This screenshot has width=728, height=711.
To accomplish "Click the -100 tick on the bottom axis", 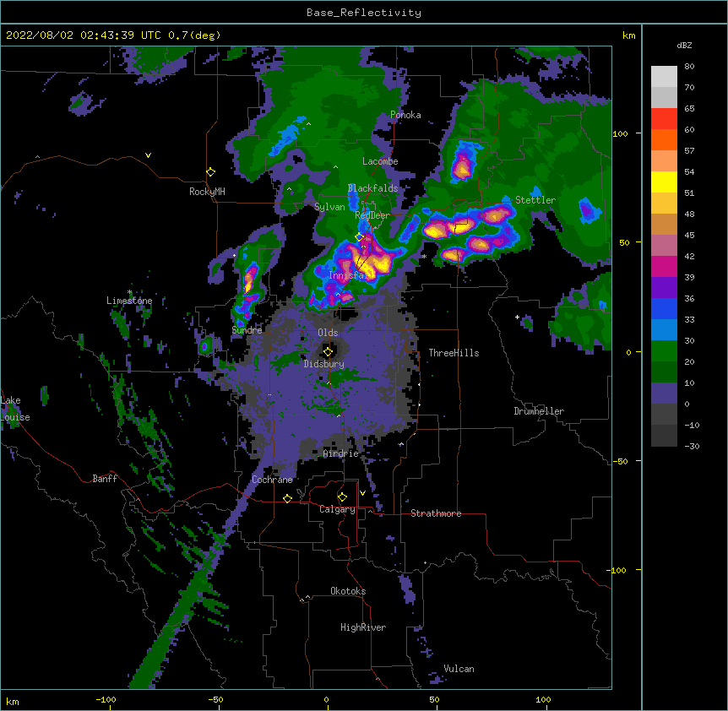I will pyautogui.click(x=106, y=699).
